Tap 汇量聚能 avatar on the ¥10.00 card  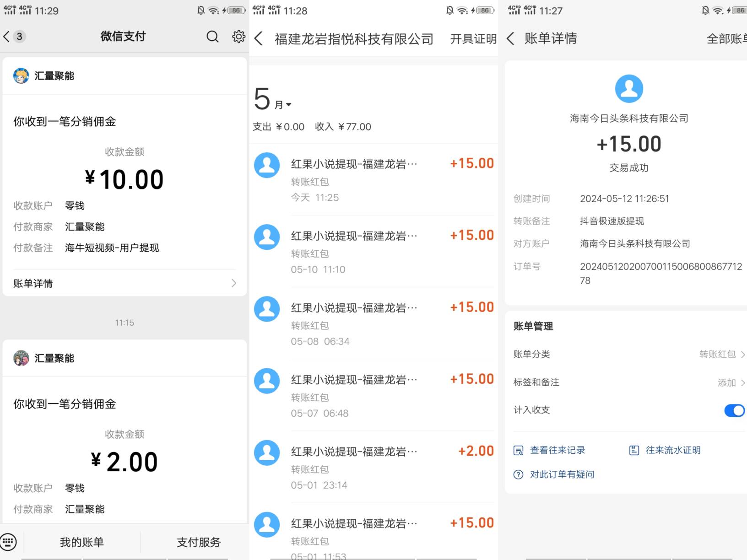pos(21,76)
